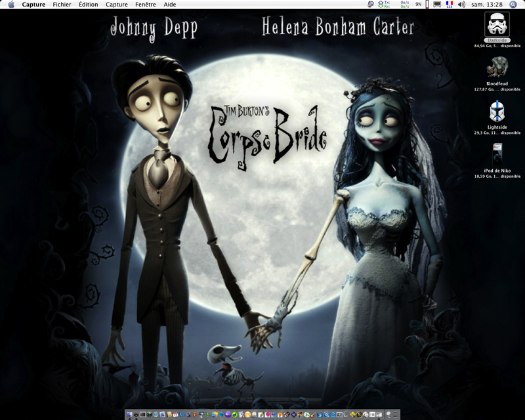The width and height of the screenshot is (525, 420).
Task: Click the vertical meter bar beside 9%
Action: (427, 5)
